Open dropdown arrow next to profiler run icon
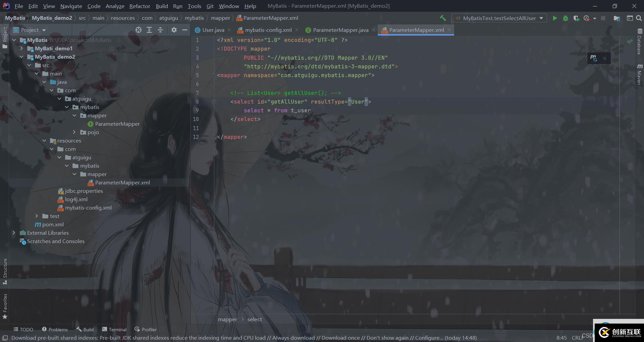Screen dimensions: 644x342 [x=595, y=18]
